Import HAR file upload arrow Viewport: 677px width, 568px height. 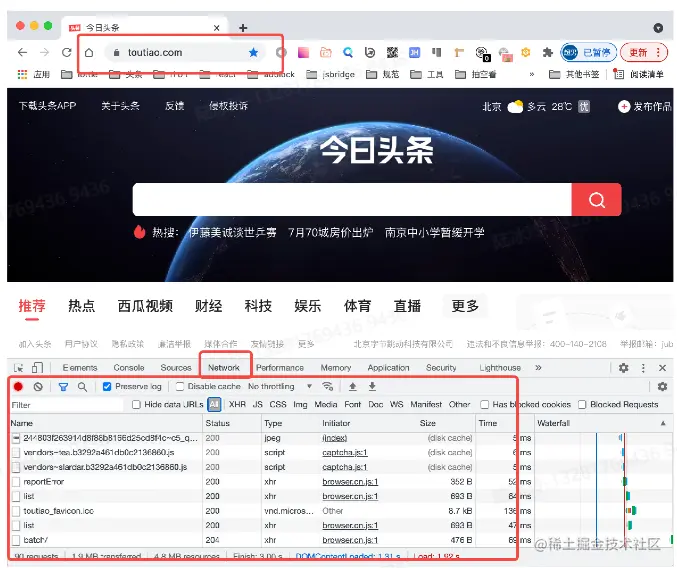pos(353,386)
